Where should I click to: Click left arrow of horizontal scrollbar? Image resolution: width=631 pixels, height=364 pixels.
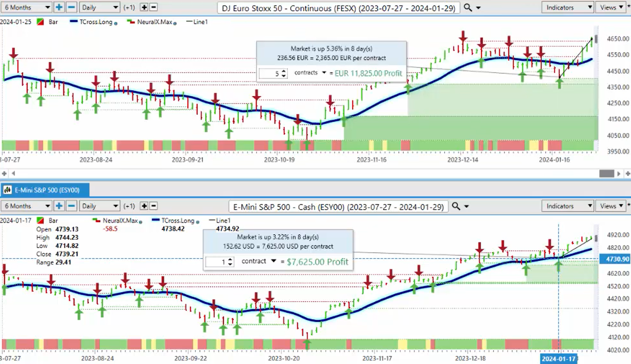(x=13, y=173)
